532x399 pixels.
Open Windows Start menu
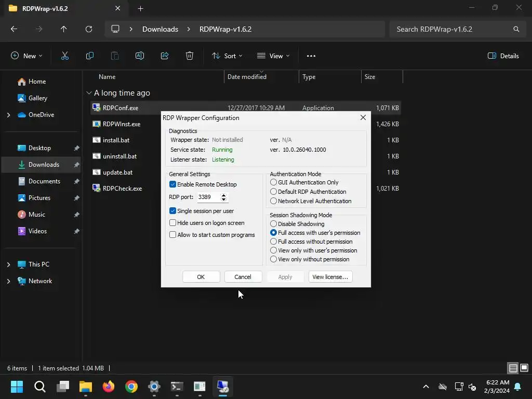(17, 387)
